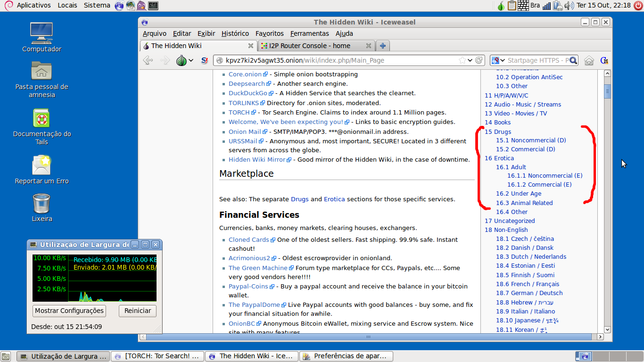Screen dimensions: 644x362
Task: Open the Arquivo menu in Iceweasel
Action: coord(155,33)
